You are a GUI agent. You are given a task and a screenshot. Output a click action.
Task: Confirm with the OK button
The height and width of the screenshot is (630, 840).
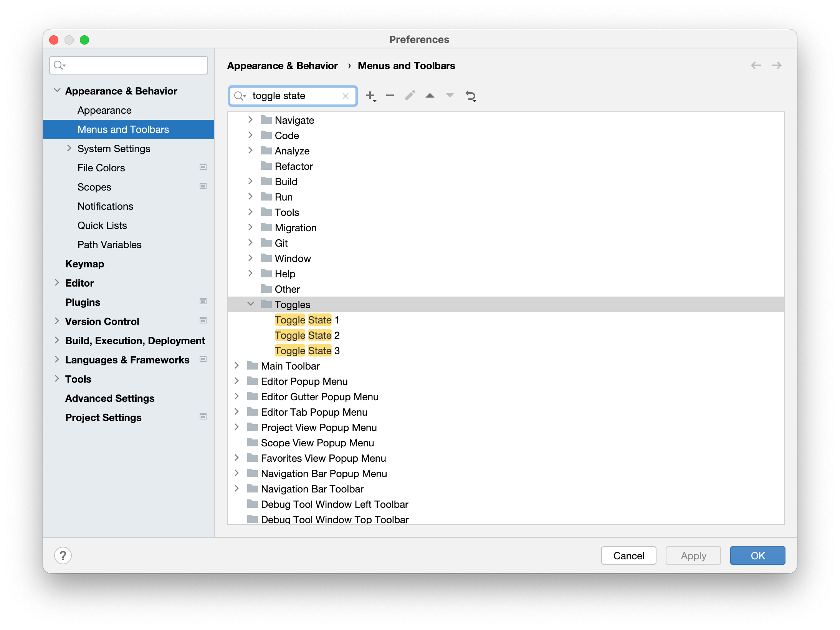point(757,555)
